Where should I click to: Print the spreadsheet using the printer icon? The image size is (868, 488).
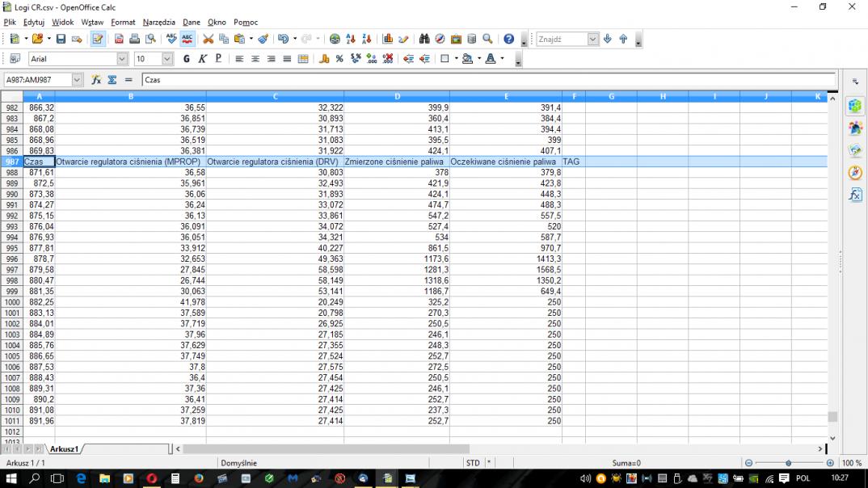(x=134, y=40)
